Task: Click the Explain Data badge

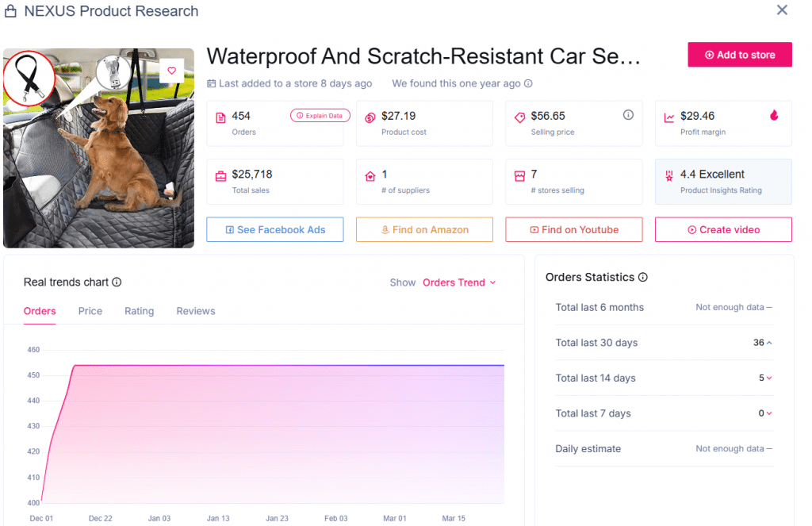Action: 320,116
